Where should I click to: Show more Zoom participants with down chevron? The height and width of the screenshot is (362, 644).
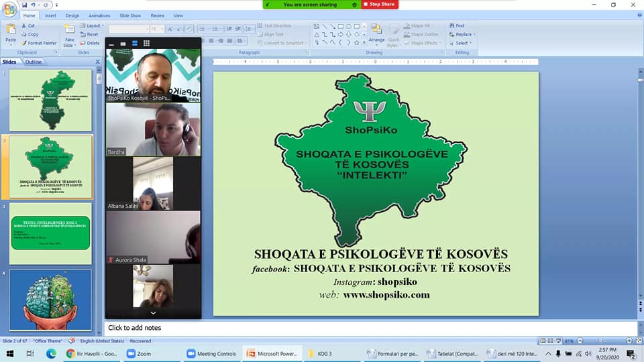[153, 313]
